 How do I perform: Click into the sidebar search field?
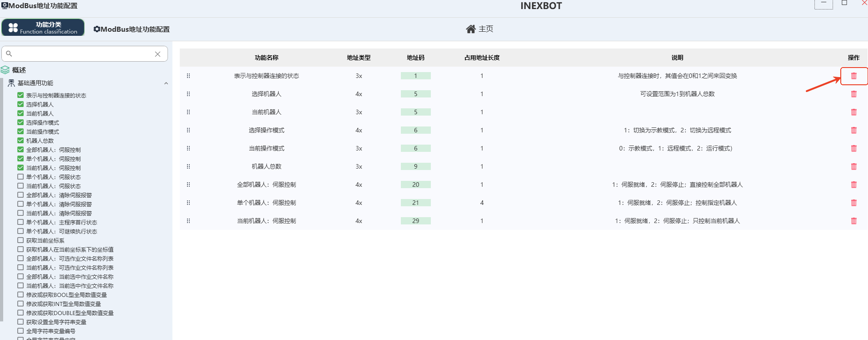(82, 54)
